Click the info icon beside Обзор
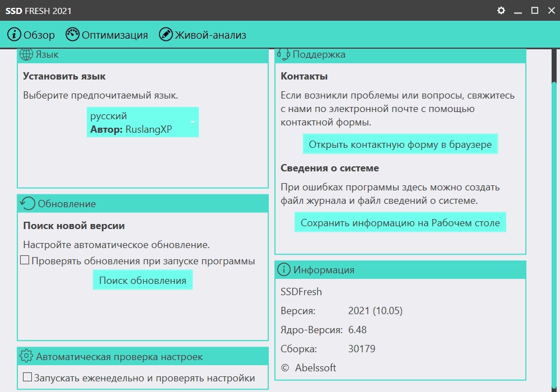 tap(15, 35)
